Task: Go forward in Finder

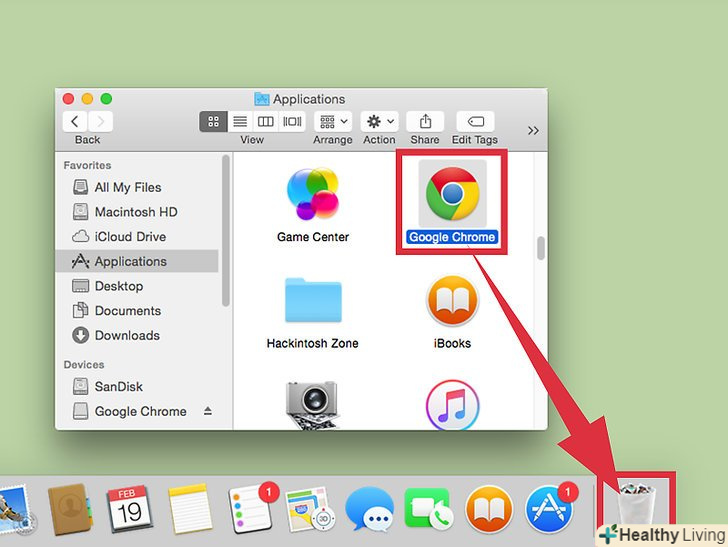Action: click(100, 122)
